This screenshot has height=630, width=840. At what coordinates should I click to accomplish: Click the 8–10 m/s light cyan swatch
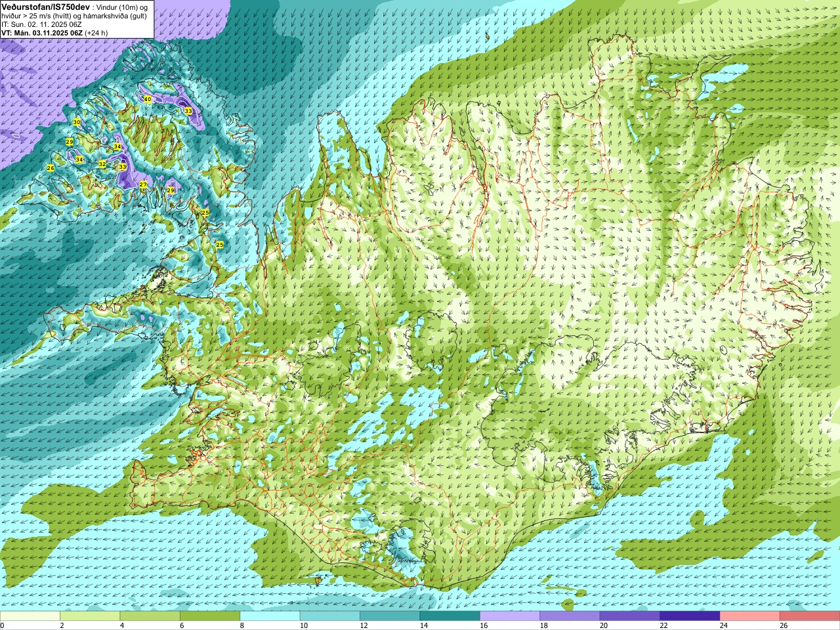coord(270,616)
